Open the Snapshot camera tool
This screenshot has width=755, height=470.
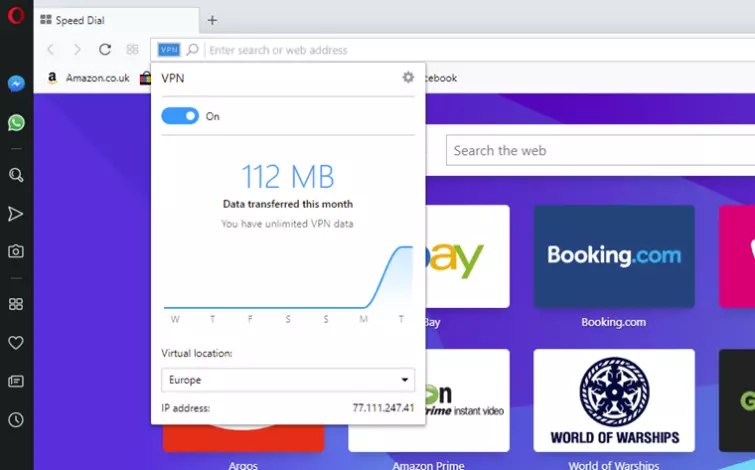tap(16, 252)
